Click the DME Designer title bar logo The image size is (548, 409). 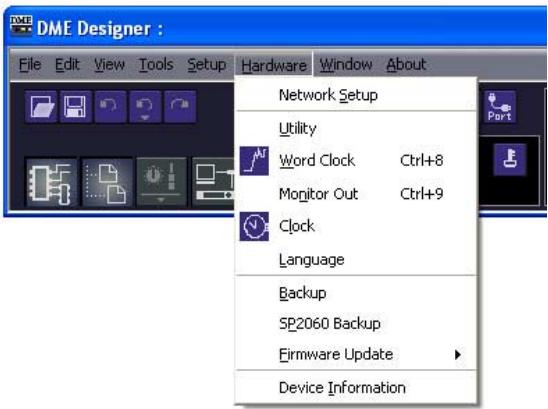21,25
